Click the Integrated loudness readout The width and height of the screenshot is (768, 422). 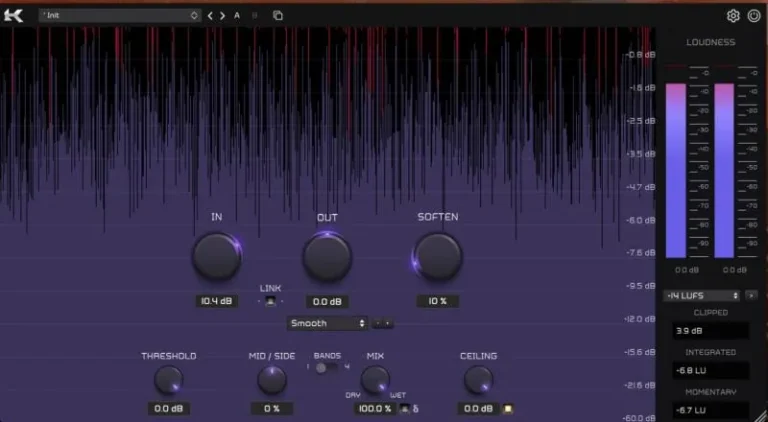710,370
